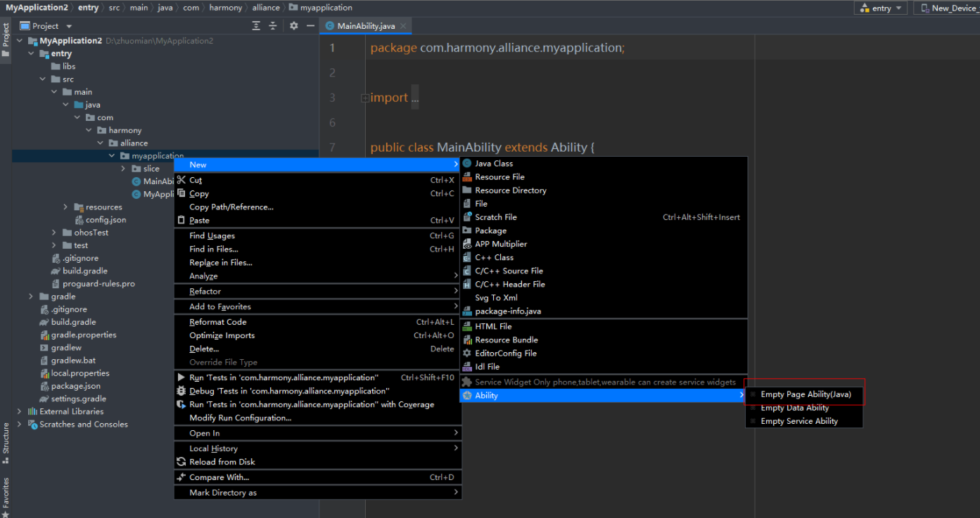Image resolution: width=980 pixels, height=518 pixels.
Task: Choose Reformat Code menu entry
Action: coord(317,322)
